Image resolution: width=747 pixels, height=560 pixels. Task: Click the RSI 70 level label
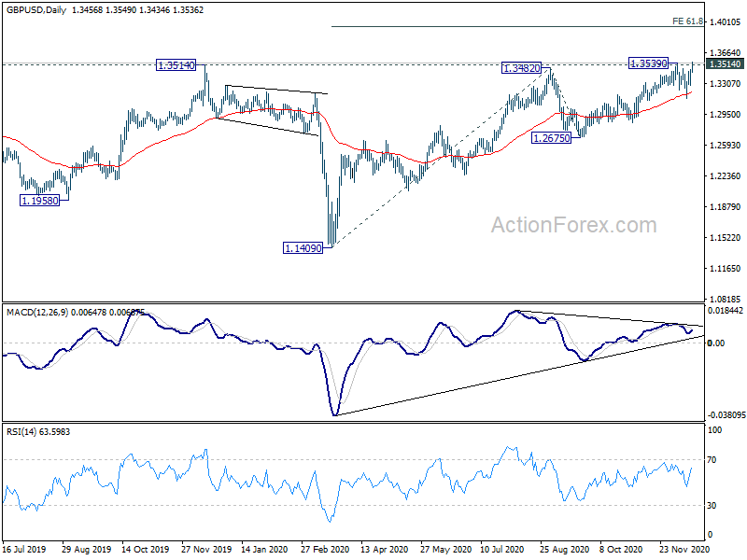click(x=712, y=460)
